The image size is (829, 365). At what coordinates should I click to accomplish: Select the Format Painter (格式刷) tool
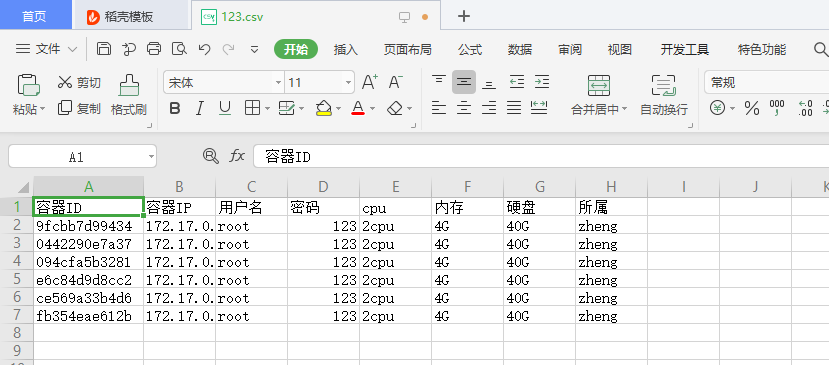click(x=128, y=95)
